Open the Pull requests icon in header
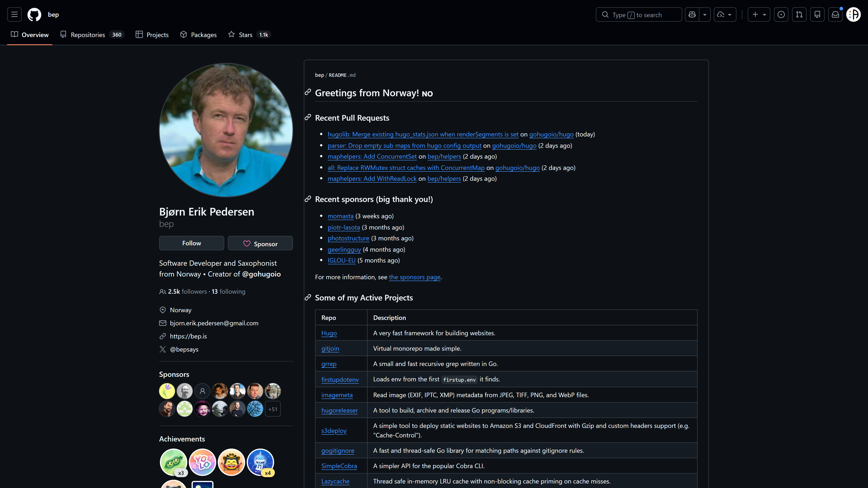868x488 pixels. 799,14
